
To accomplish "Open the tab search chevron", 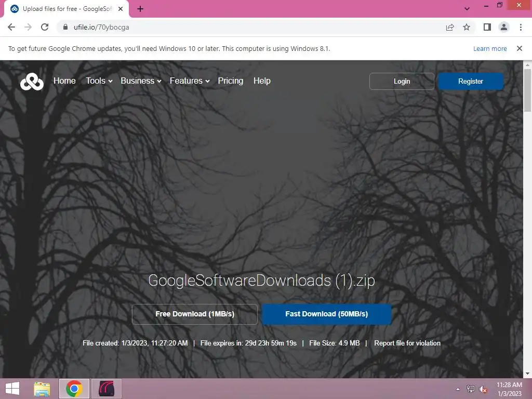I will tap(467, 9).
